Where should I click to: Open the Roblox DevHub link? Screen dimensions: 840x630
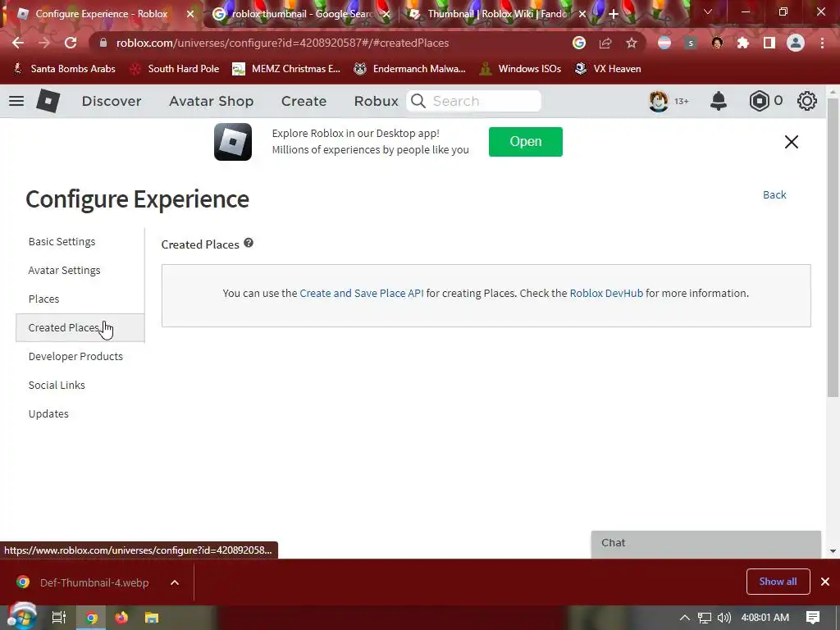606,293
